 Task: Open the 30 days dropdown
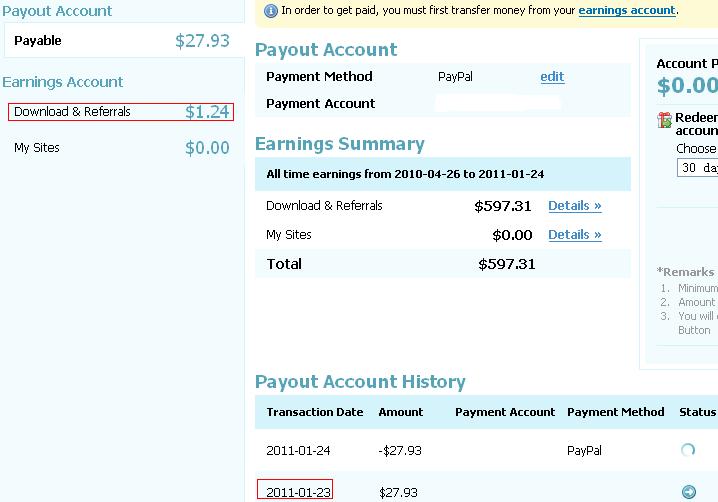pyautogui.click(x=697, y=168)
